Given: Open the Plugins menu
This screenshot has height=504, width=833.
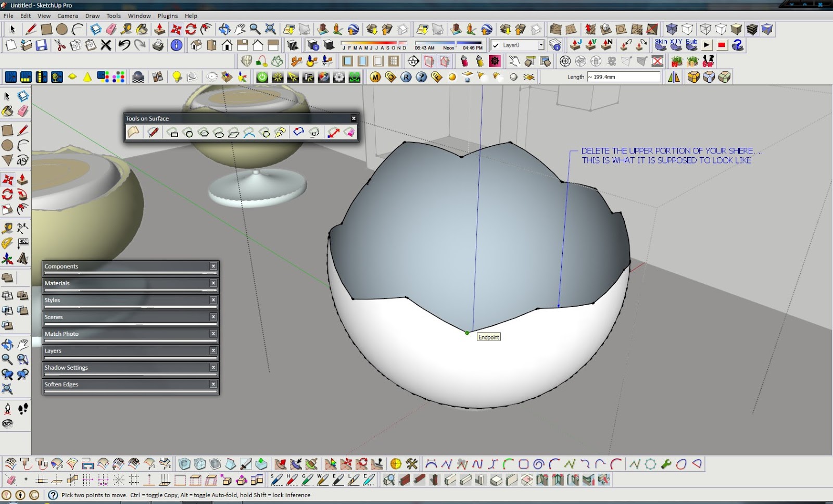Looking at the screenshot, I should [168, 16].
